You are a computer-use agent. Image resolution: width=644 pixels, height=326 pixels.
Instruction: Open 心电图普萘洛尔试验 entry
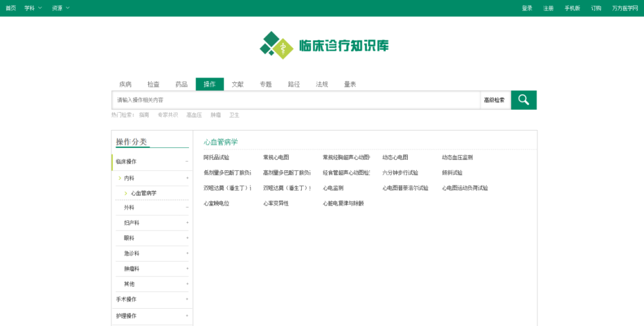pyautogui.click(x=405, y=188)
